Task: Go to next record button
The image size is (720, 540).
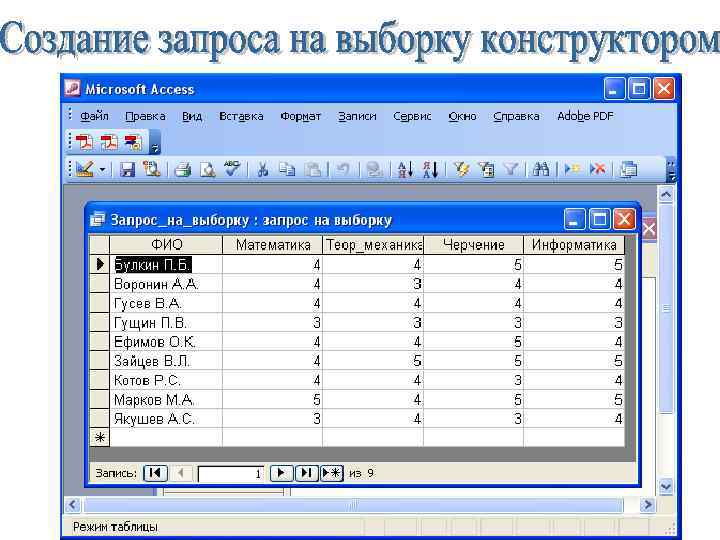Action: (281, 473)
